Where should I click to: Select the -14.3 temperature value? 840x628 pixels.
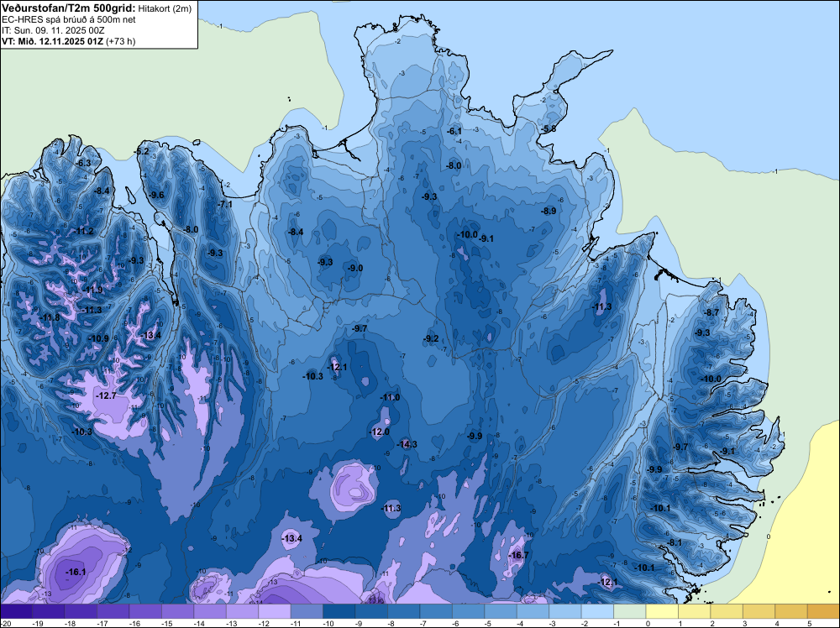[x=407, y=444]
